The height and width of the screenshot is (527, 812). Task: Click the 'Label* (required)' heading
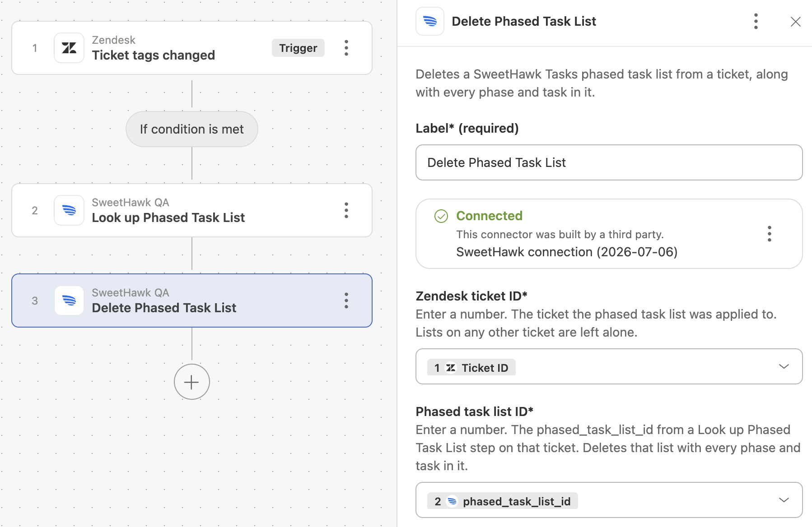pos(467,128)
